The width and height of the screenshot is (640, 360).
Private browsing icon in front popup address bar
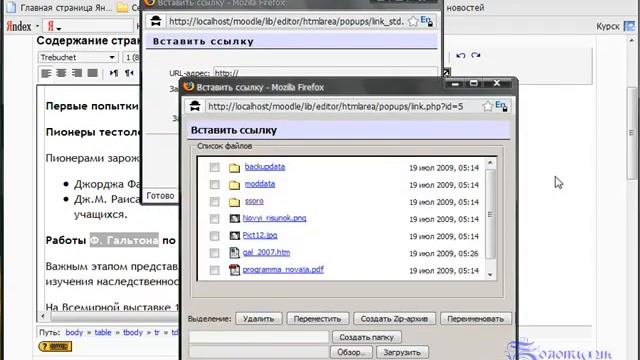click(x=195, y=106)
